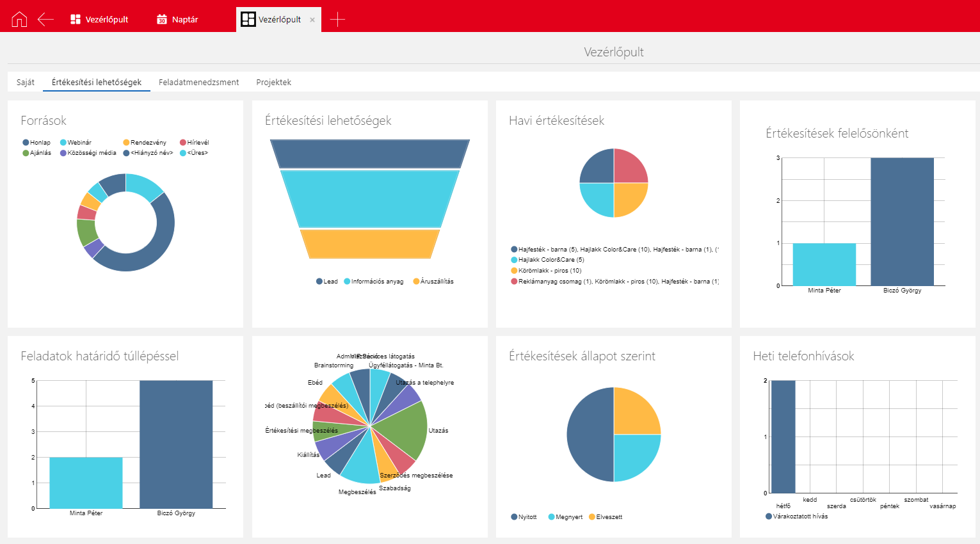The image size is (980, 544).
Task: Click the Naptár calendar icon
Action: pos(162,19)
